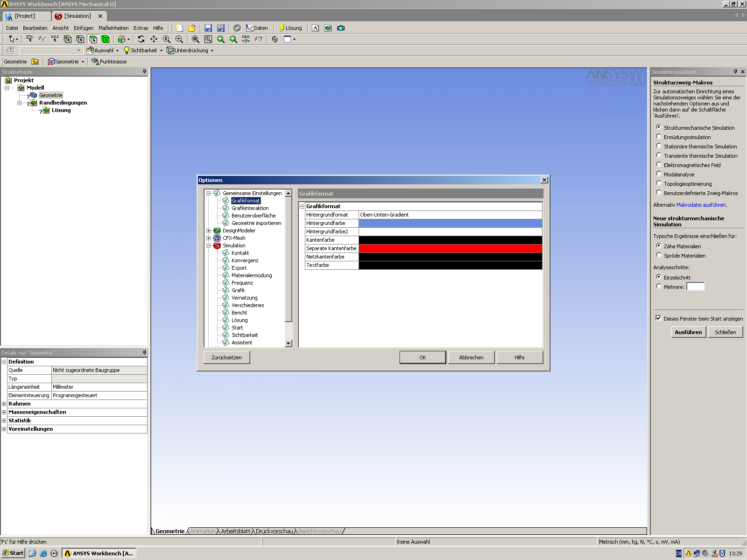747x560 pixels.
Task: Select Spröde Materialien radio button
Action: (659, 255)
